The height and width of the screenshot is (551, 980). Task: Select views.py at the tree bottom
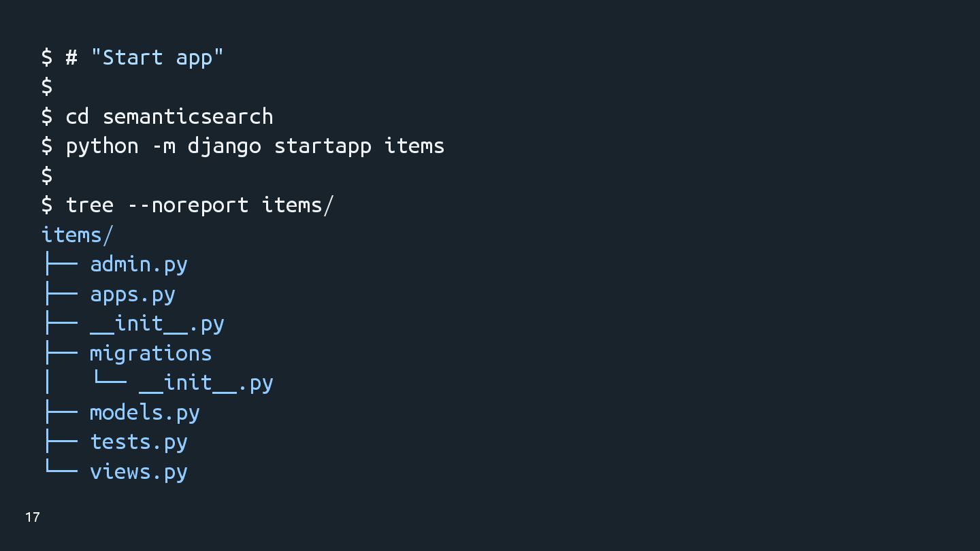pos(139,471)
